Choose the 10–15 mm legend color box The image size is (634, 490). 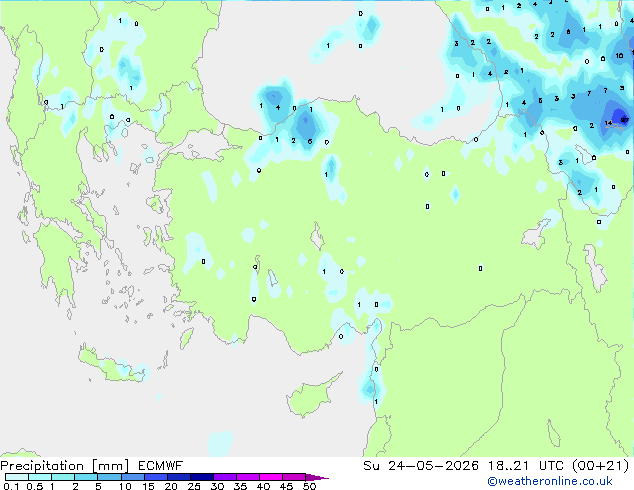click(132, 477)
